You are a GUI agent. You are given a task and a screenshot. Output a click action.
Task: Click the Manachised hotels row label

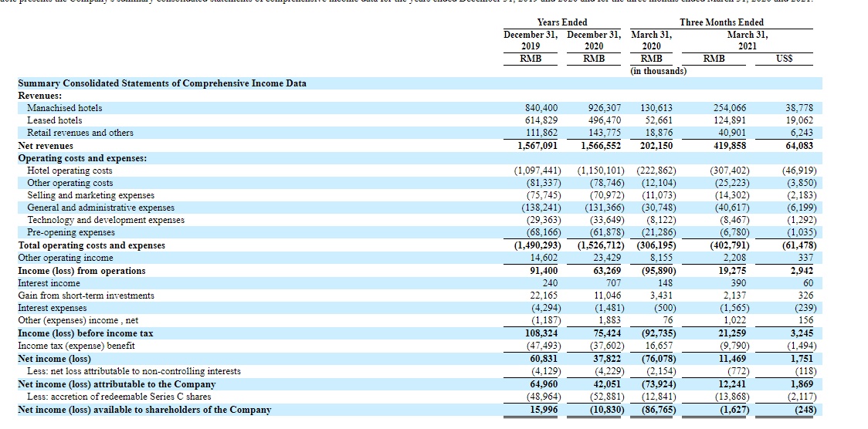pos(64,108)
